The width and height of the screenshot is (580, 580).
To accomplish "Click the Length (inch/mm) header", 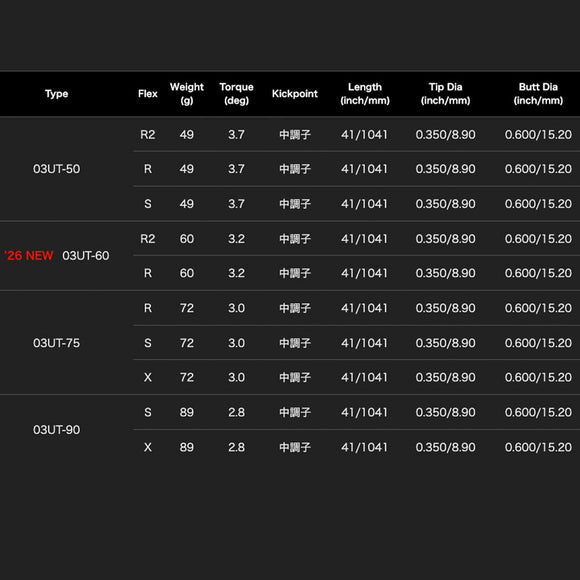I will point(365,94).
